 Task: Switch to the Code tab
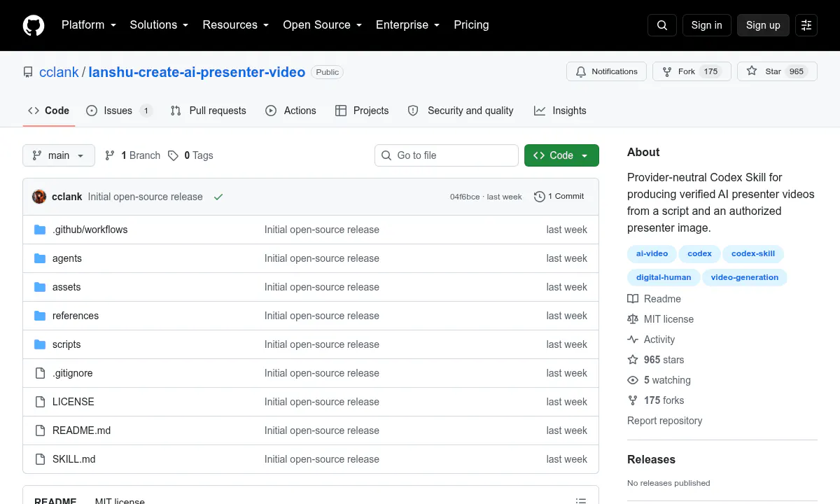[49, 111]
